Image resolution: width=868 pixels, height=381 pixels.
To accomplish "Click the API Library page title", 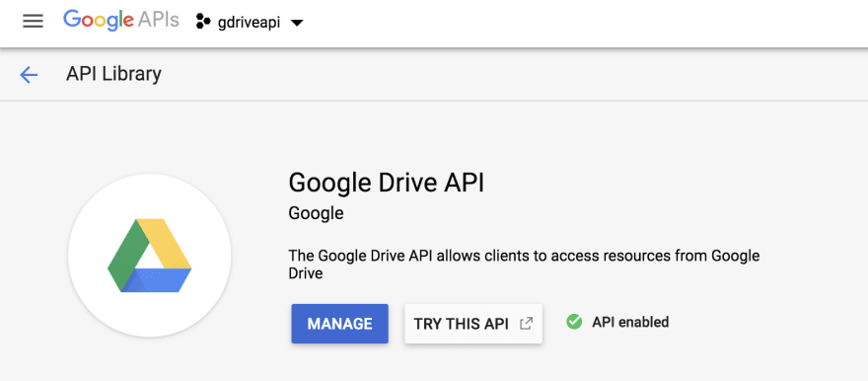I will (x=113, y=74).
